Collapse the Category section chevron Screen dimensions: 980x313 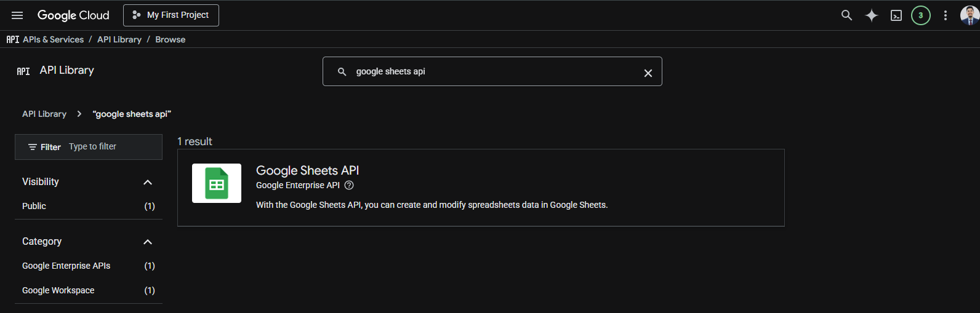pyautogui.click(x=148, y=242)
